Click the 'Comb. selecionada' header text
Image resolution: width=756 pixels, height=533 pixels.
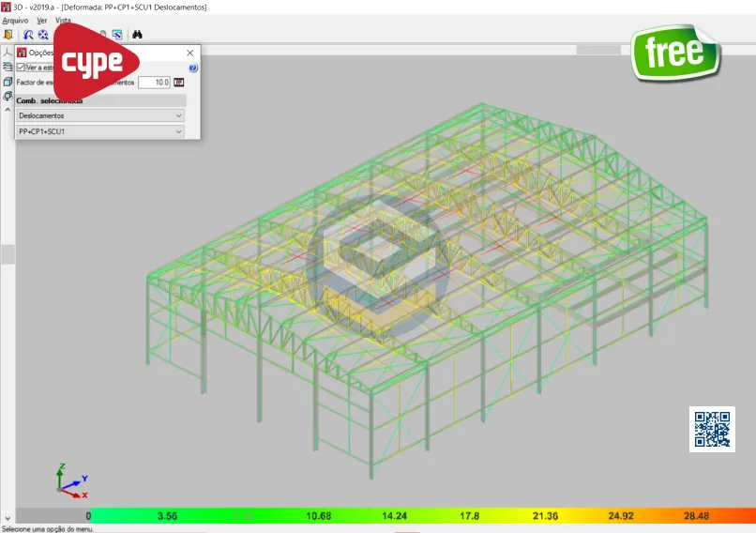pyautogui.click(x=50, y=100)
